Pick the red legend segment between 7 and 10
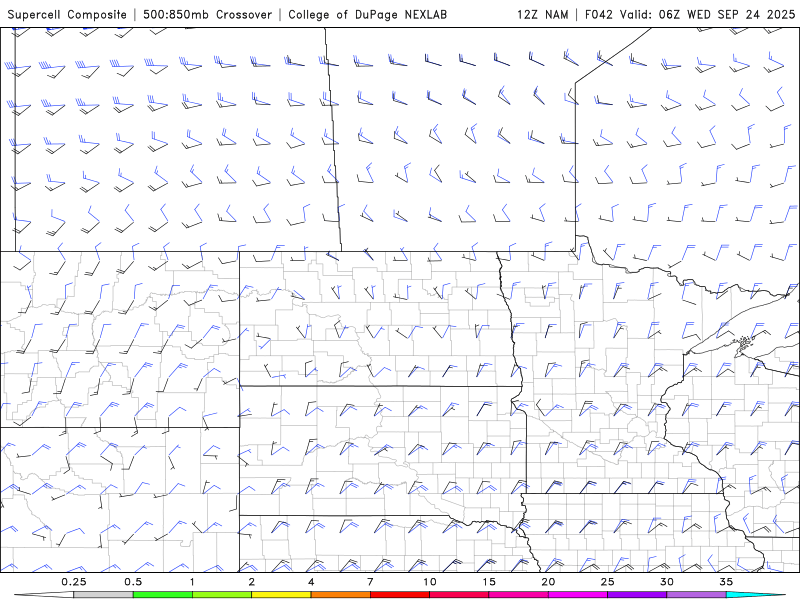Screen dimensions: 800x600 pyautogui.click(x=399, y=595)
